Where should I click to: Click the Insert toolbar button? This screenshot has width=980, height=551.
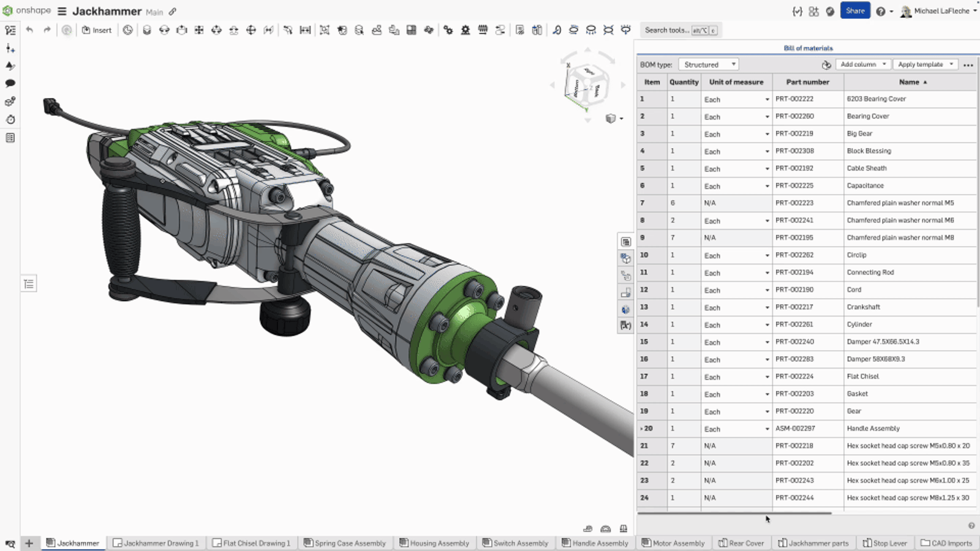click(x=96, y=29)
